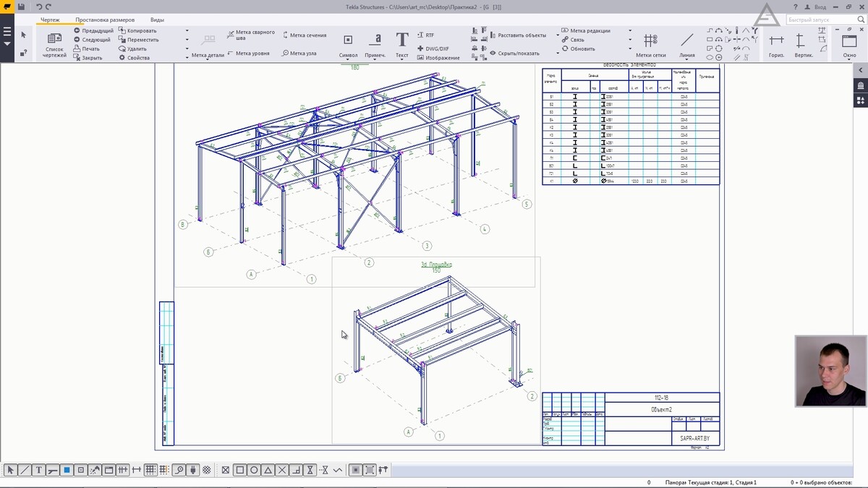
Task: Expand the Grid labels (Метки сетки) dropdown
Action: [x=650, y=55]
